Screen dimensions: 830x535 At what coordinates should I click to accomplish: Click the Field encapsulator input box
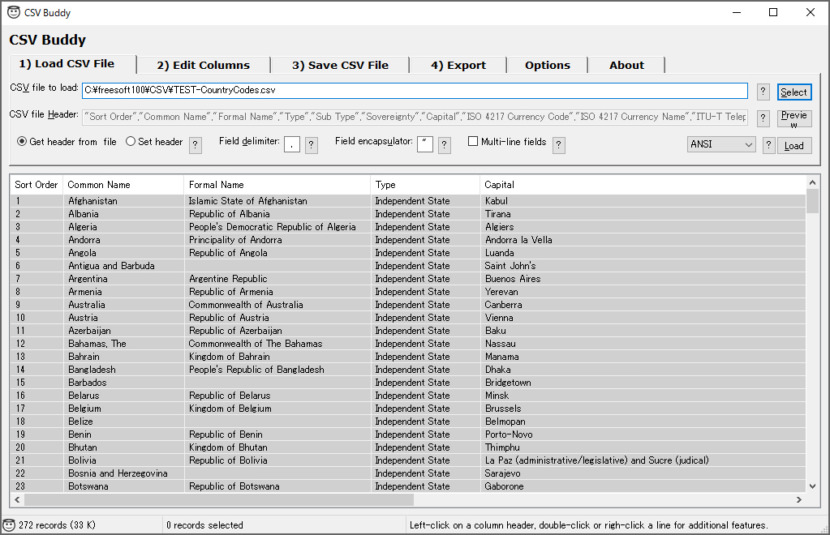(x=425, y=144)
